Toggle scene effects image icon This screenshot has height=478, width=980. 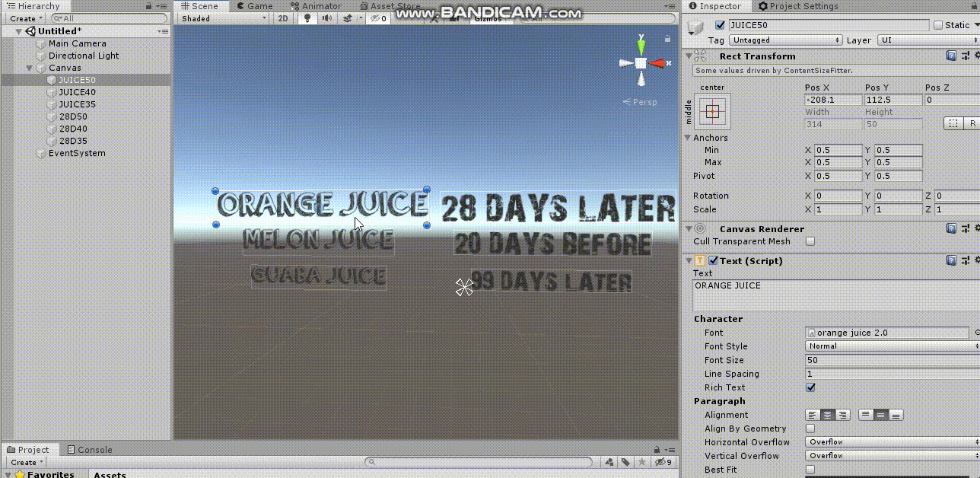348,18
